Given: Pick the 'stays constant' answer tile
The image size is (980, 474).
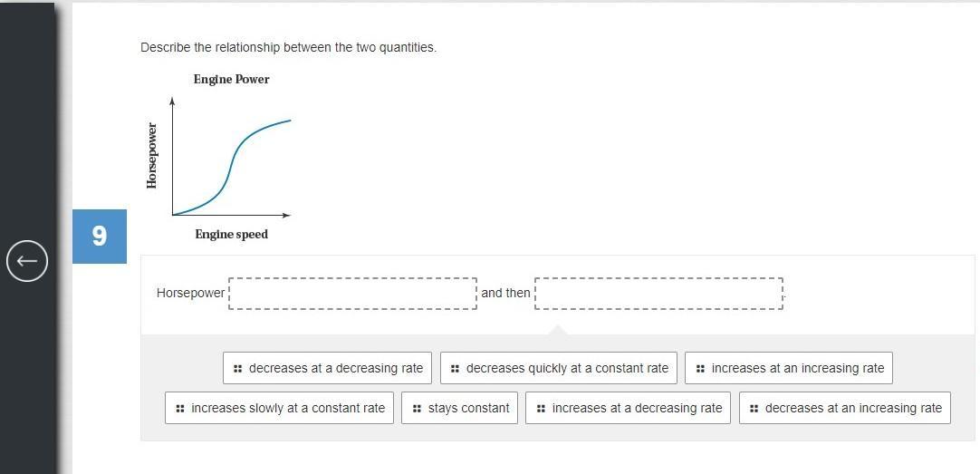Looking at the screenshot, I should click(x=459, y=408).
